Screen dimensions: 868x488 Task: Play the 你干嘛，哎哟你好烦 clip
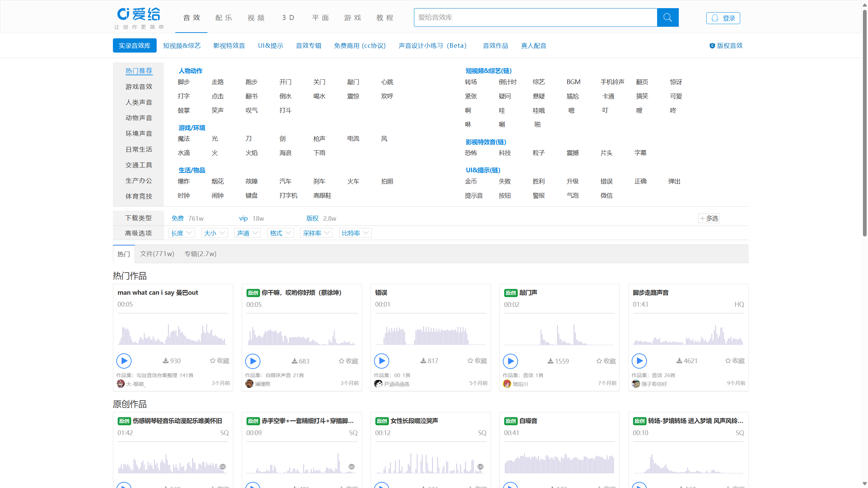253,361
